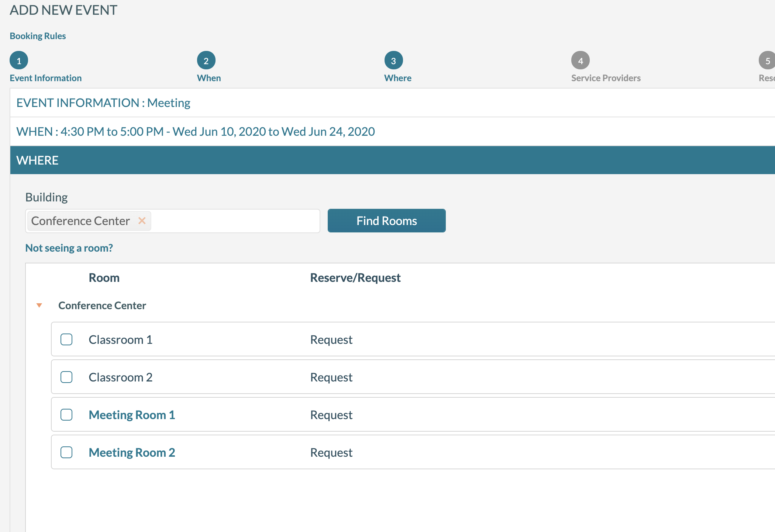
Task: Toggle the Classroom 2 checkbox
Action: tap(66, 377)
